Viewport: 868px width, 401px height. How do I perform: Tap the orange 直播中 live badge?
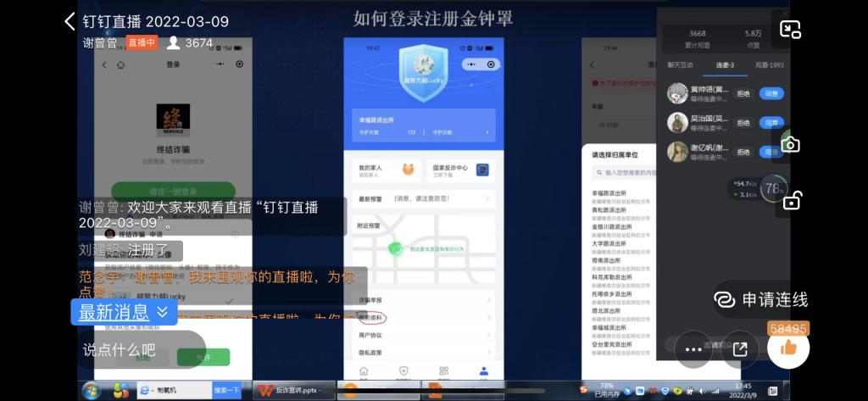tap(142, 42)
